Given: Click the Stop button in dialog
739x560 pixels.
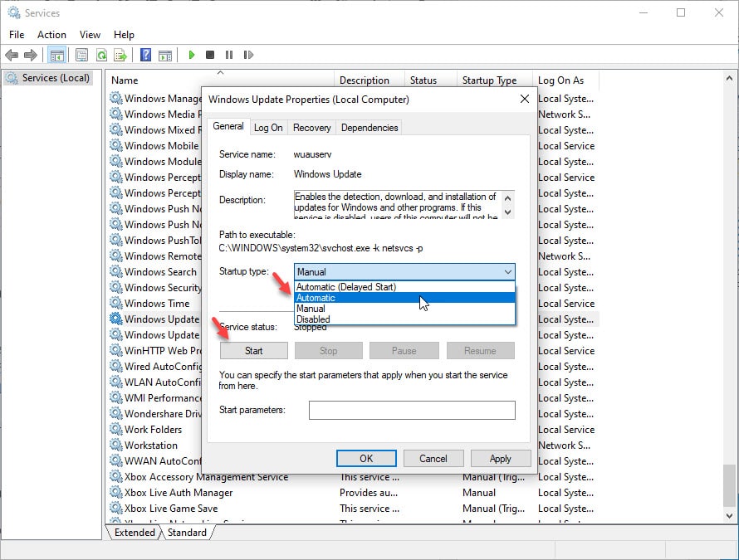Looking at the screenshot, I should [328, 350].
